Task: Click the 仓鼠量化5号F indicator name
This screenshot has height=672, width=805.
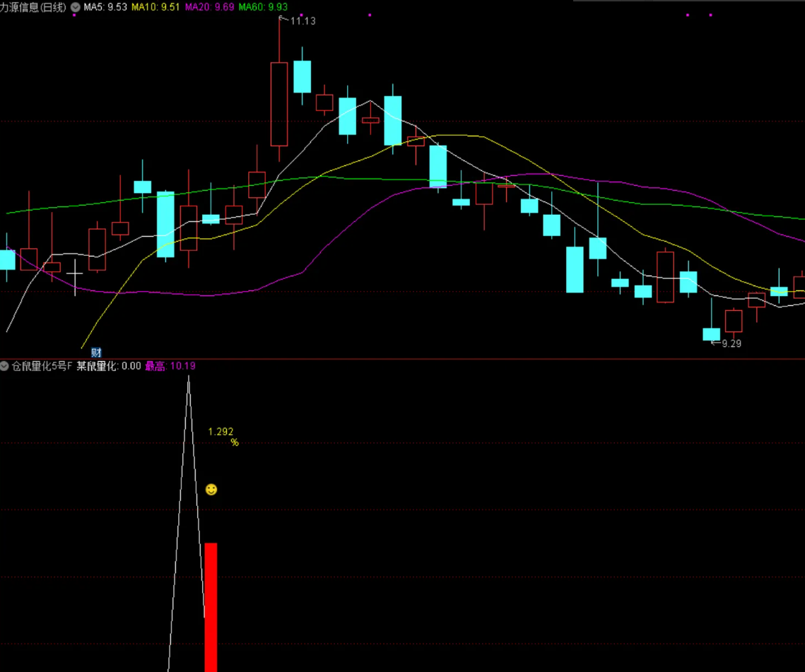Action: pyautogui.click(x=42, y=366)
